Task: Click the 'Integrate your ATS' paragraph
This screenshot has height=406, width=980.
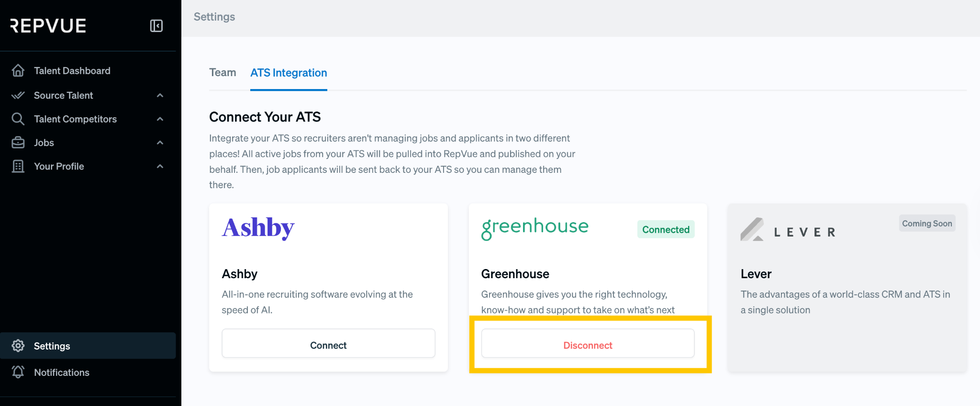Action: click(x=392, y=161)
